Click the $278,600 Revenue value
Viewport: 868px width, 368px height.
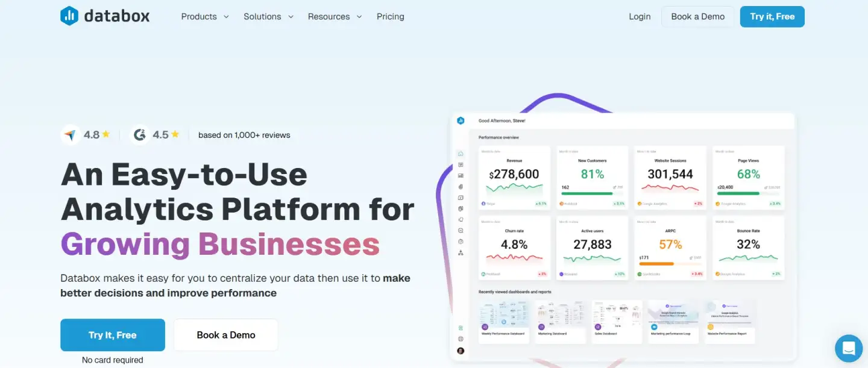[514, 174]
